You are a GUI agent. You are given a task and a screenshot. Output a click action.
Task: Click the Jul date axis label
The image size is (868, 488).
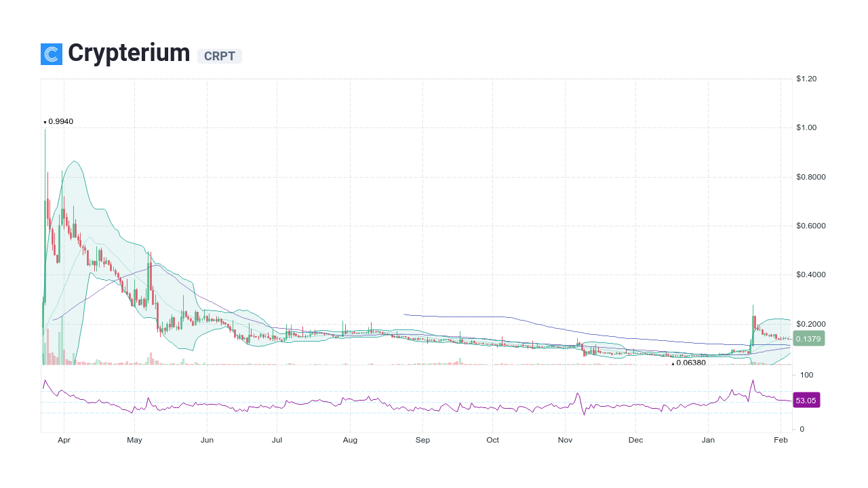click(277, 440)
